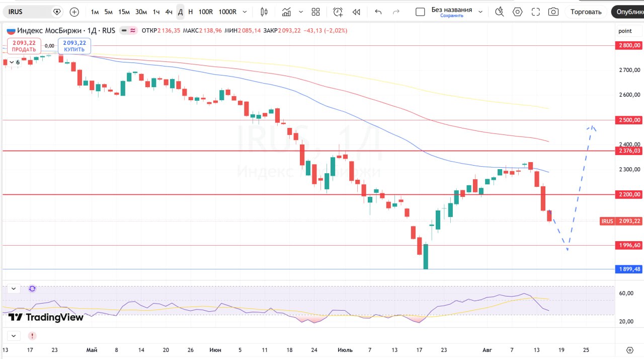The height and width of the screenshot is (359, 644).
Task: Select the 4ч timeframe
Action: pos(169,12)
